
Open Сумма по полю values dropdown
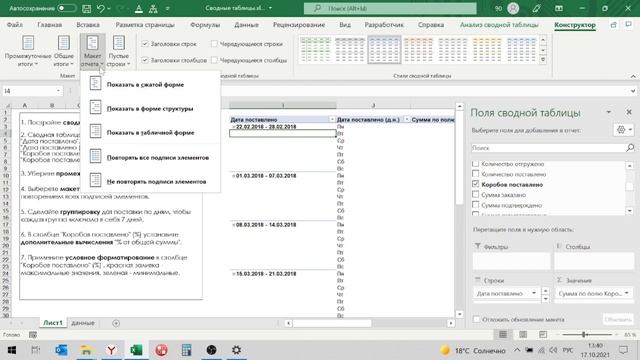(627, 293)
